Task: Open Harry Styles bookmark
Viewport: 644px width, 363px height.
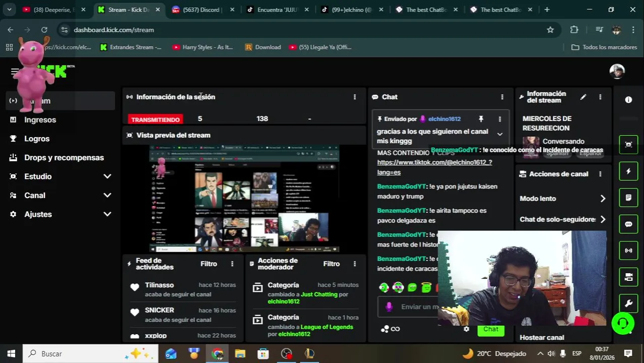Action: (203, 47)
